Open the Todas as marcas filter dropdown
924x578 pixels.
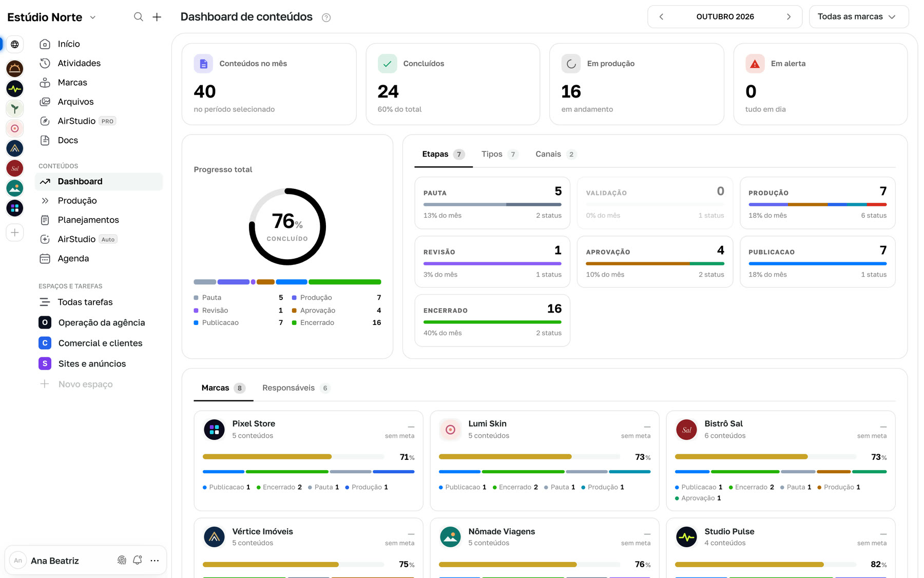tap(858, 17)
